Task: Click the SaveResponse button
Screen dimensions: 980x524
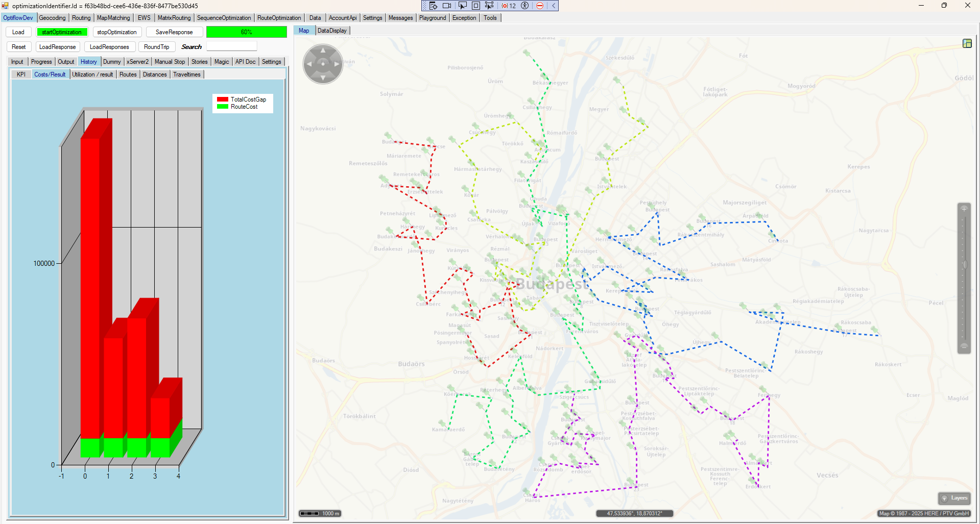Action: pos(174,32)
